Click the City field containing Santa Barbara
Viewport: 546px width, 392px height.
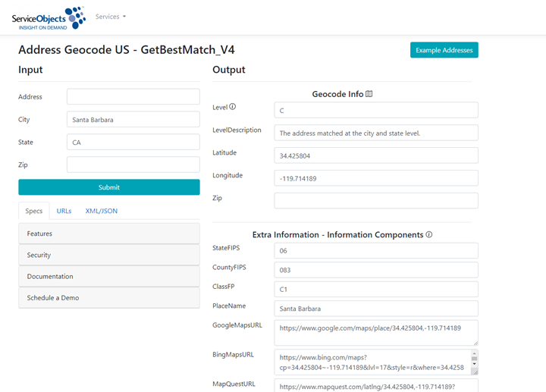[x=133, y=119]
